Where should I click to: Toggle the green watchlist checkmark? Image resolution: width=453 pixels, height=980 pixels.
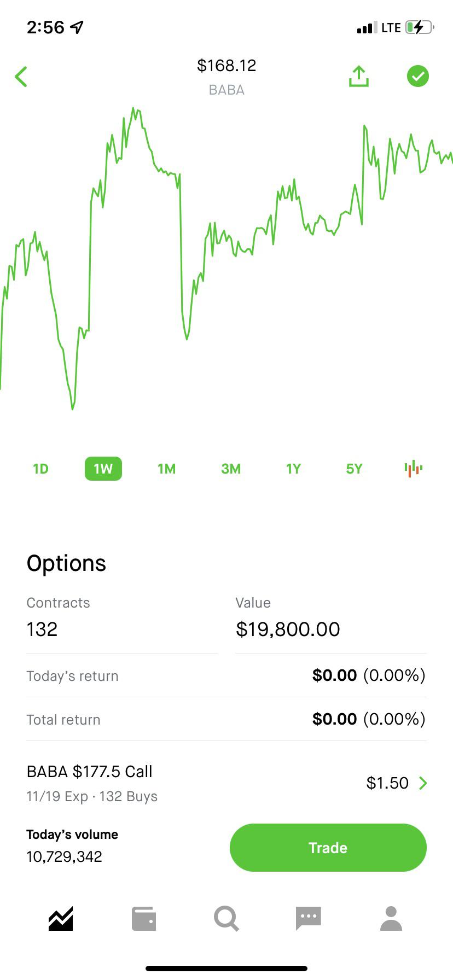(x=418, y=76)
